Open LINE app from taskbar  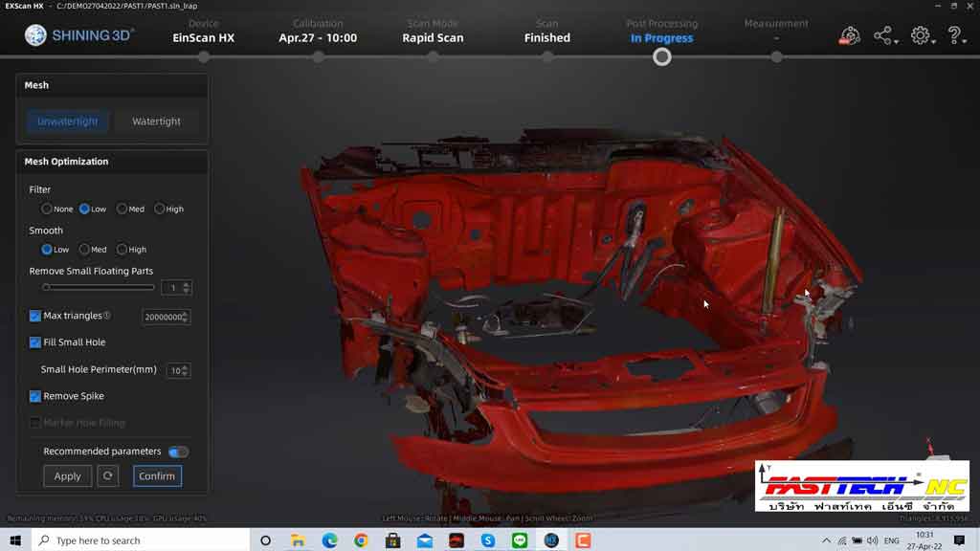[x=520, y=540]
